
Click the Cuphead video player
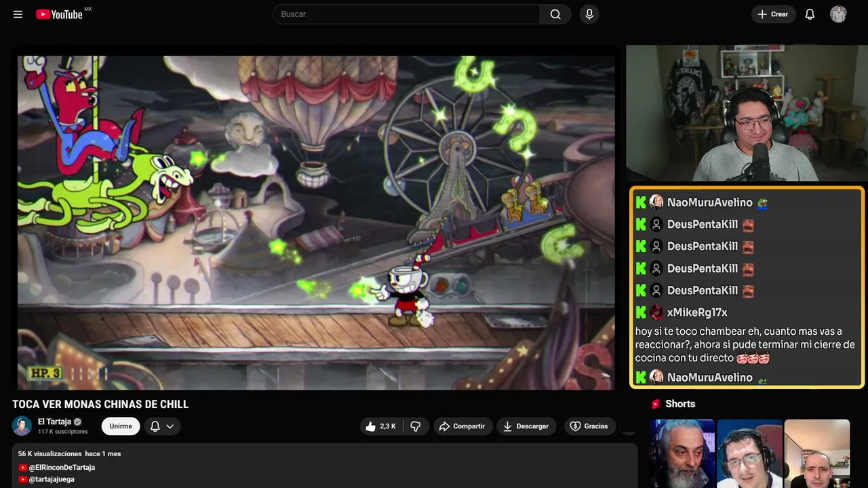pos(316,222)
